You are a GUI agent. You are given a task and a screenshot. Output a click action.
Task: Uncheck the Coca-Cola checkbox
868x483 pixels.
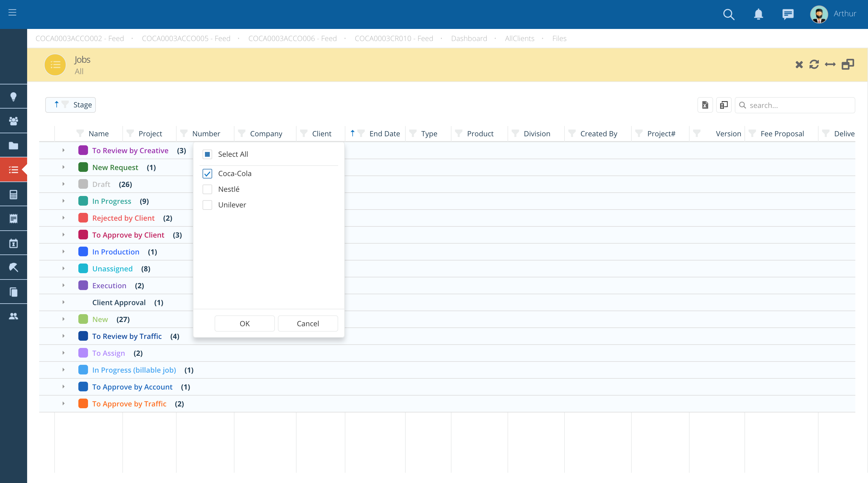click(x=207, y=174)
